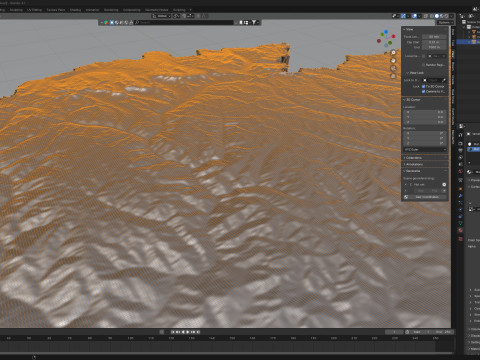Open the Scene properties tab
Image resolution: width=480 pixels, height=360 pixels.
coord(460,164)
